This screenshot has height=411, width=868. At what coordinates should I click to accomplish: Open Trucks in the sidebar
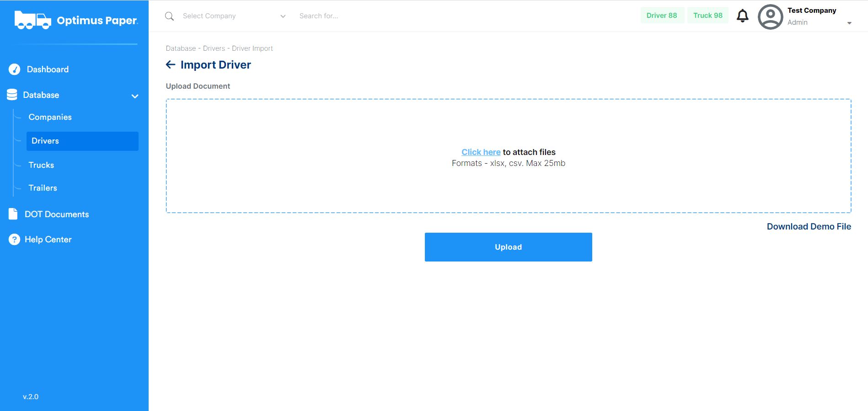point(41,165)
